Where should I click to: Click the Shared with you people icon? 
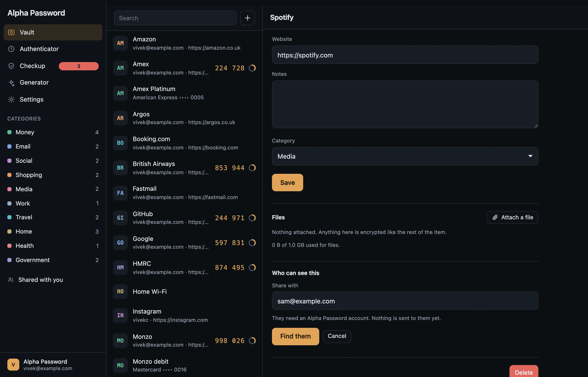pos(11,280)
